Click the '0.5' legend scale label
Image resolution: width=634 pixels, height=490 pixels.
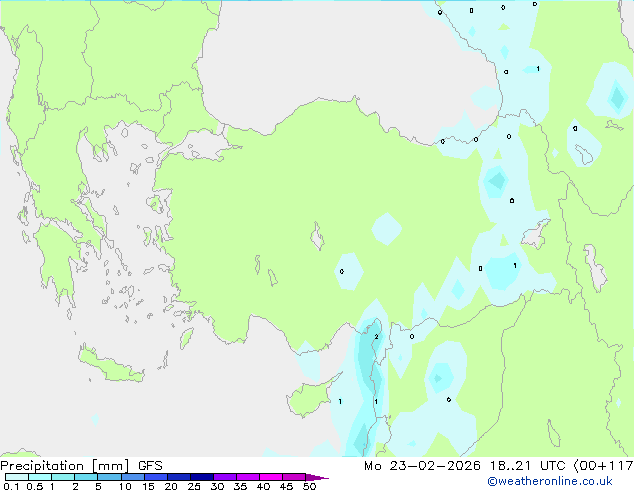[35, 486]
